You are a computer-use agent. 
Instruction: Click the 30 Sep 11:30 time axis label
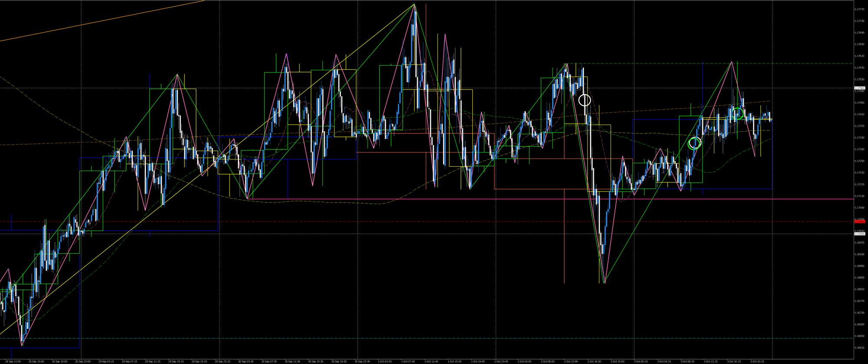(x=292, y=361)
